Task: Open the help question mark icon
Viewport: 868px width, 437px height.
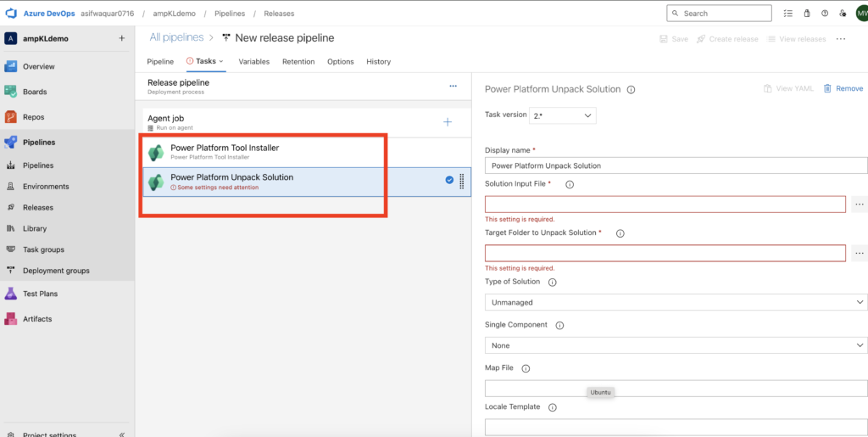Action: [x=824, y=14]
